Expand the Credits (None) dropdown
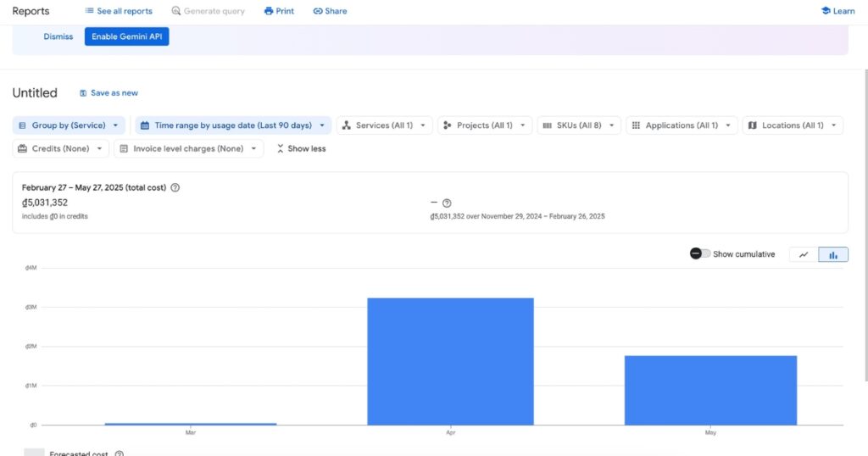 pyautogui.click(x=61, y=149)
